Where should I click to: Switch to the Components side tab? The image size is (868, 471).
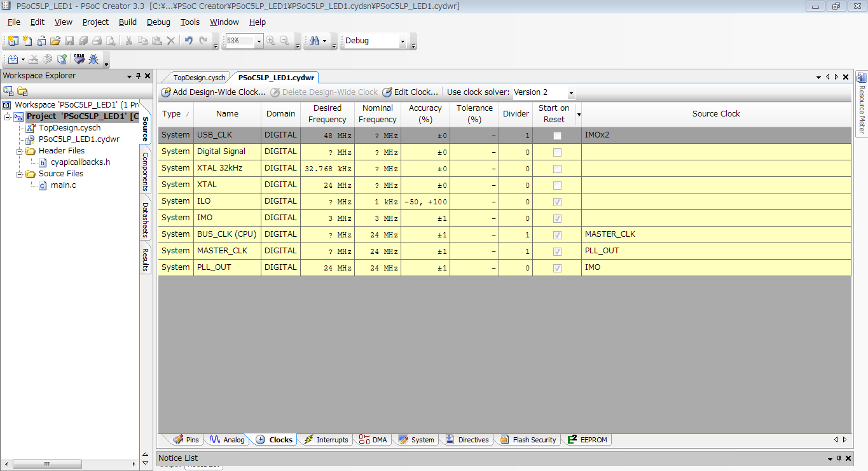(x=145, y=172)
